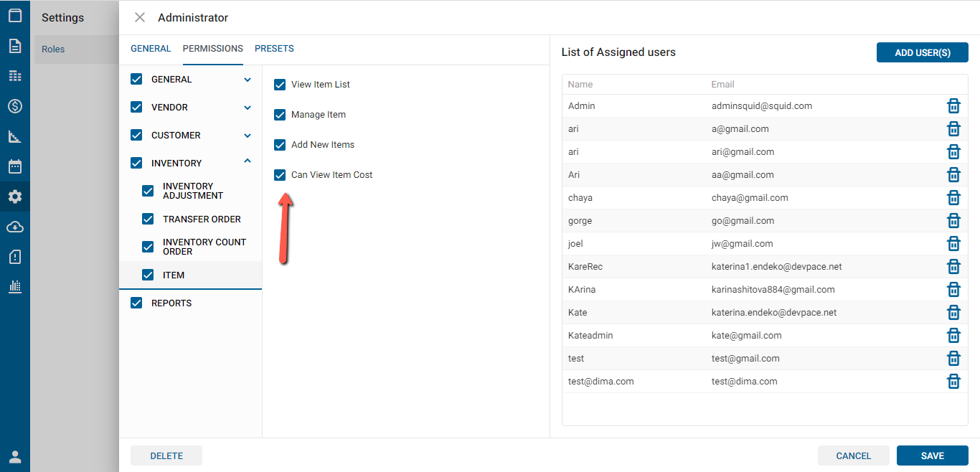
Task: Select TRANSFER ORDER in the permissions tree
Action: 202,220
